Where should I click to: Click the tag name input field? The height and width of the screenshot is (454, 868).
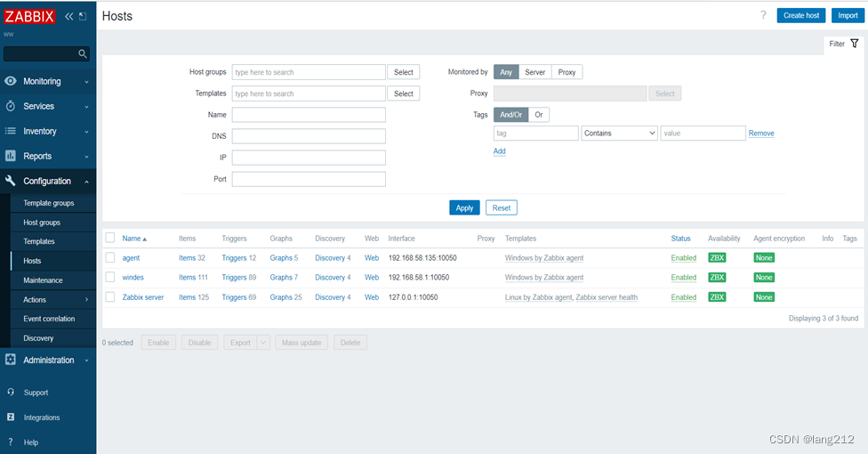tap(536, 133)
